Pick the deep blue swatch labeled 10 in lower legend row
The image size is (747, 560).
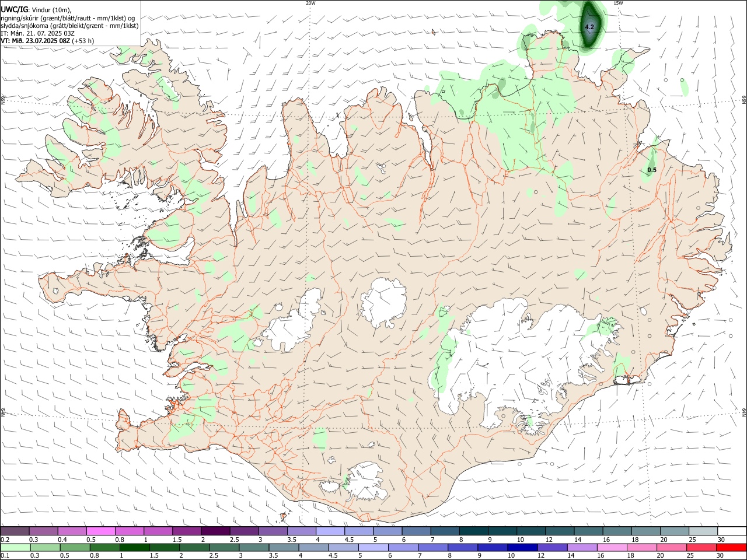click(x=522, y=547)
